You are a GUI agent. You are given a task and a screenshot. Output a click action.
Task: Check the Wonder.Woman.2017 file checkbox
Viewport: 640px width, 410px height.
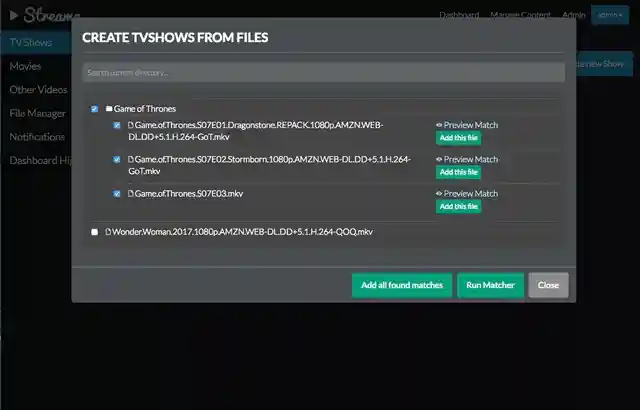click(x=94, y=232)
